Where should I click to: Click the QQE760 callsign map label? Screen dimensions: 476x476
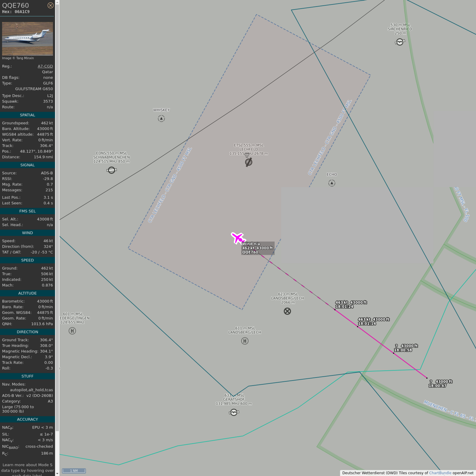(x=250, y=252)
